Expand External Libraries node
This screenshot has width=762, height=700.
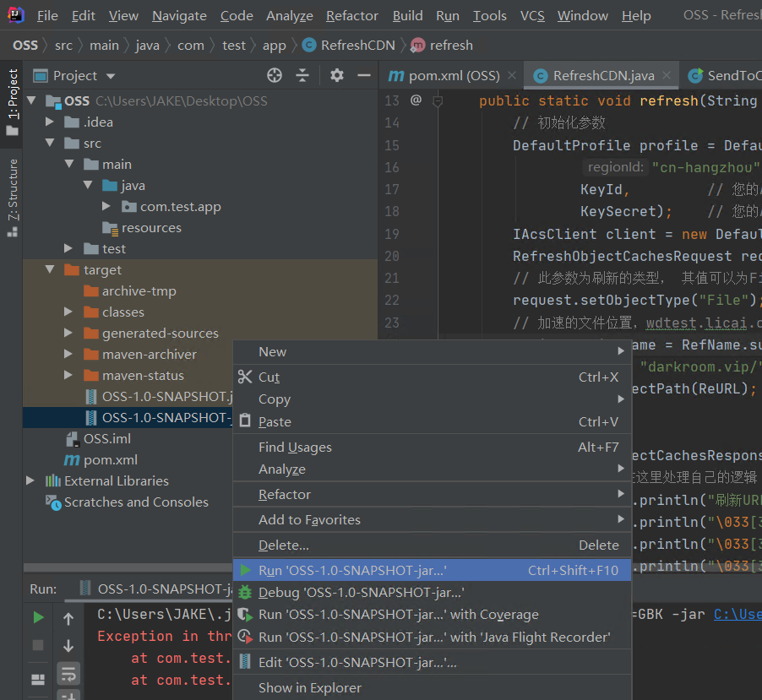(x=31, y=480)
